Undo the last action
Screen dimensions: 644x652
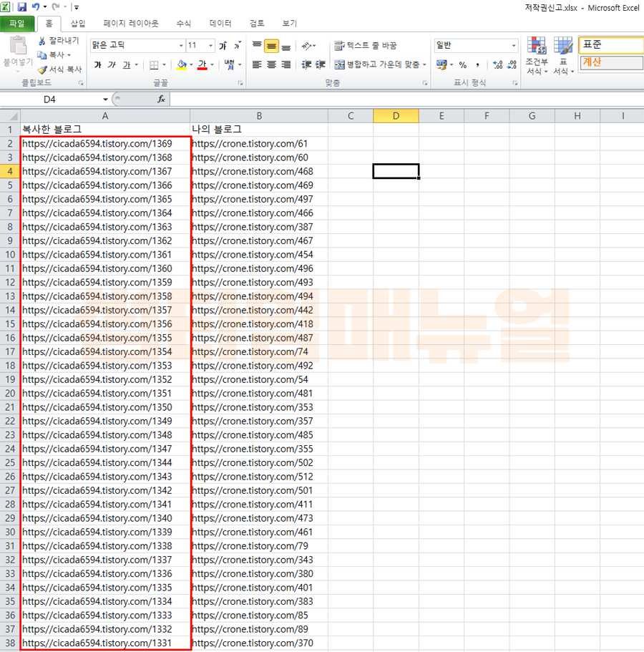36,6
